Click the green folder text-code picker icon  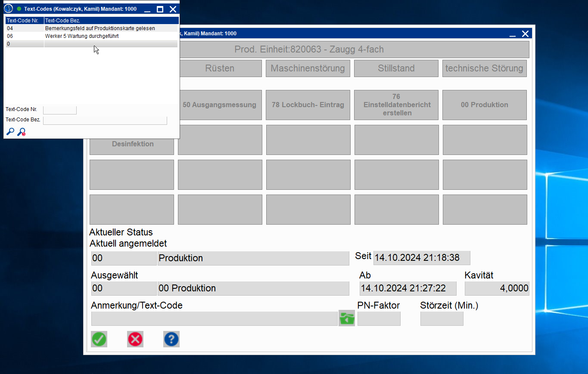346,318
